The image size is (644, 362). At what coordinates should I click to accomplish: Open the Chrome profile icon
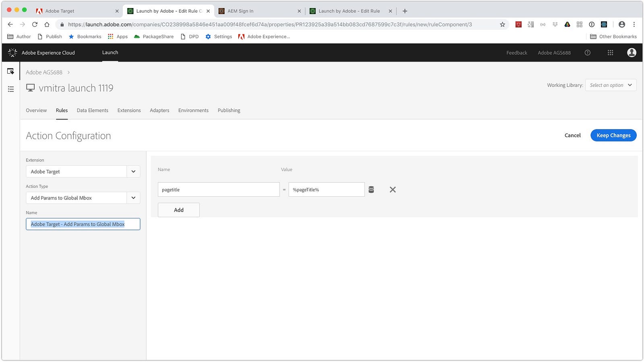[x=622, y=25]
